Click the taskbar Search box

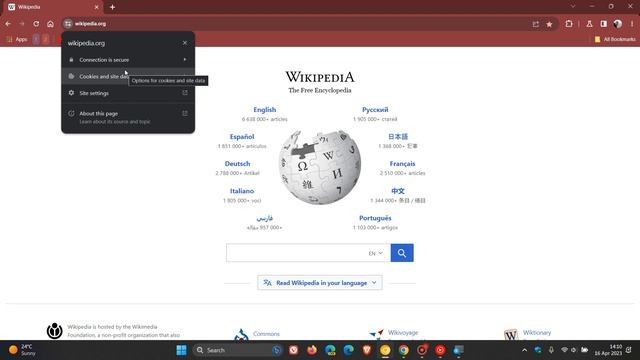pyautogui.click(x=238, y=350)
